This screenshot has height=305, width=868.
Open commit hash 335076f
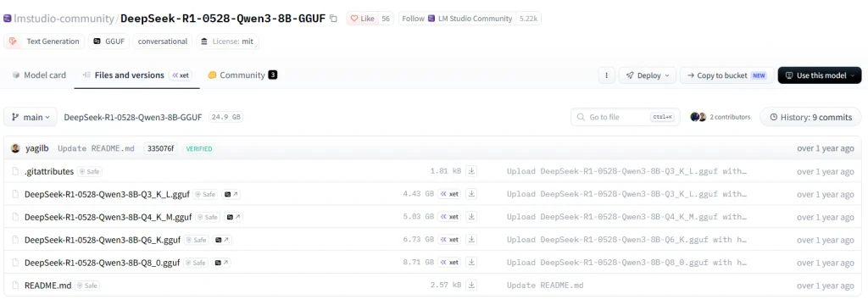pyautogui.click(x=160, y=148)
